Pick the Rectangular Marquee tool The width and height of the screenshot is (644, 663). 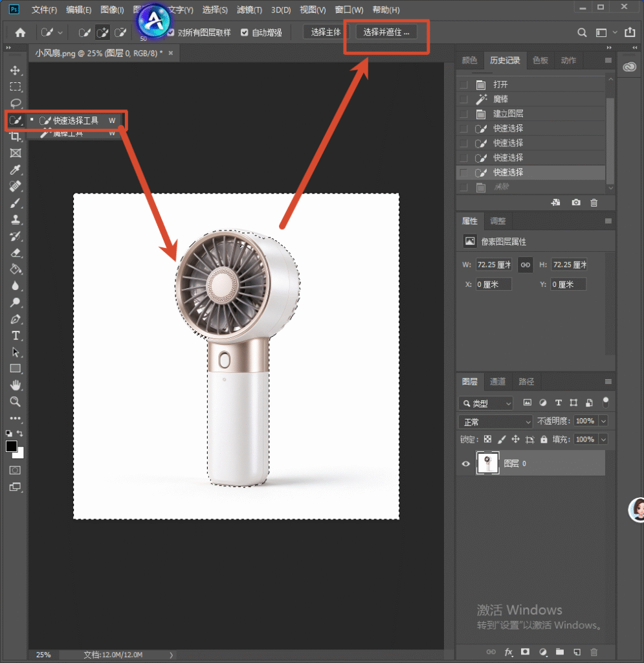coord(16,87)
